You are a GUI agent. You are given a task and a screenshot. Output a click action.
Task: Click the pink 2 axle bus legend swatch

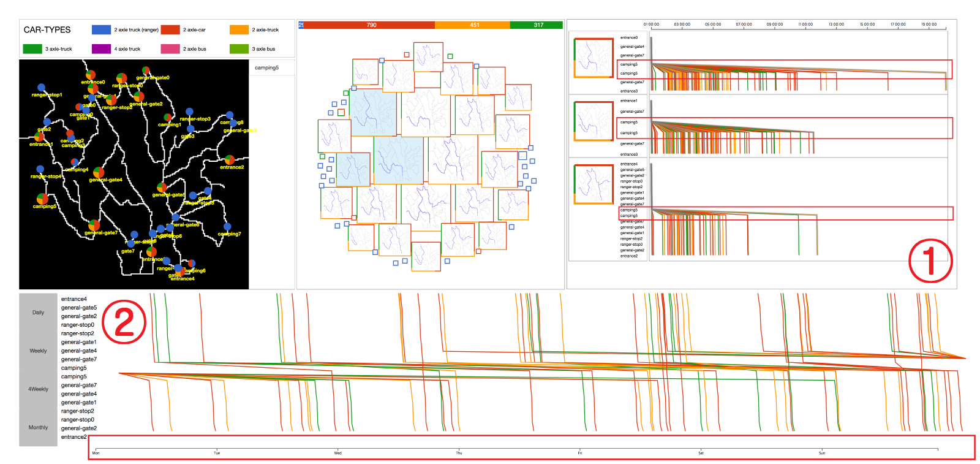click(x=170, y=48)
